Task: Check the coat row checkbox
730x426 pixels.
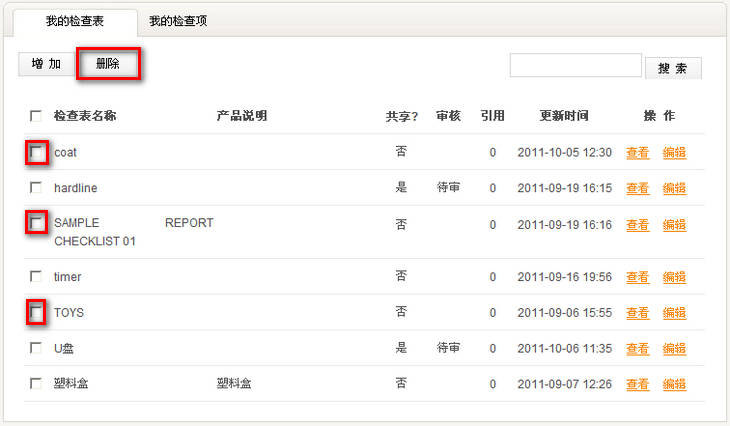Action: (36, 152)
